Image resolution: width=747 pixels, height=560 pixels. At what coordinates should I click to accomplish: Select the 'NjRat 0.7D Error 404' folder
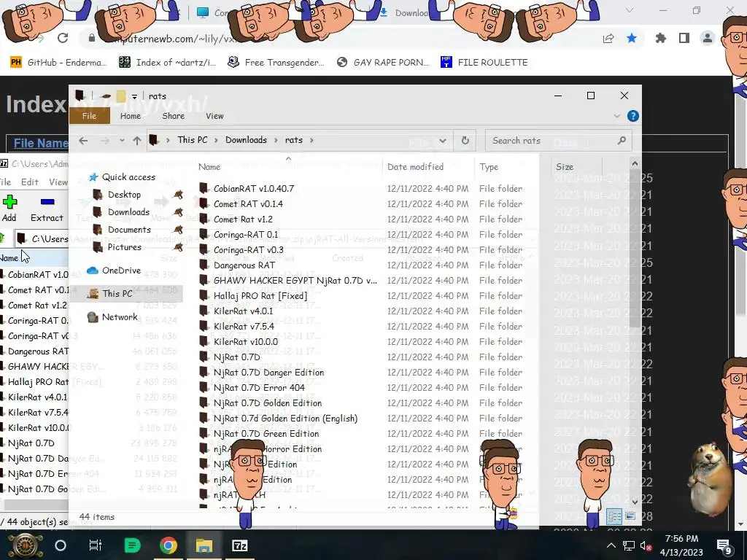(259, 388)
